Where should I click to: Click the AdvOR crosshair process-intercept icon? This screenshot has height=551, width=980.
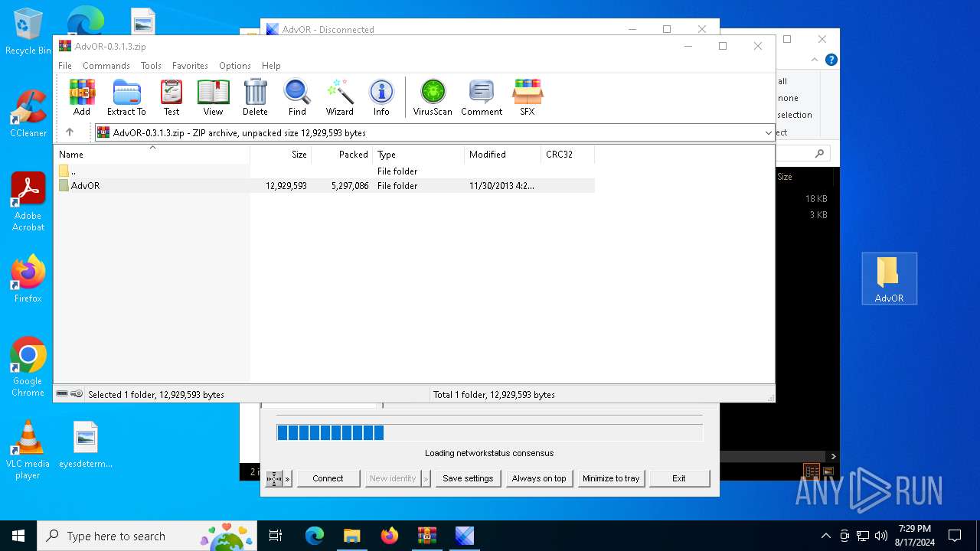(x=274, y=478)
